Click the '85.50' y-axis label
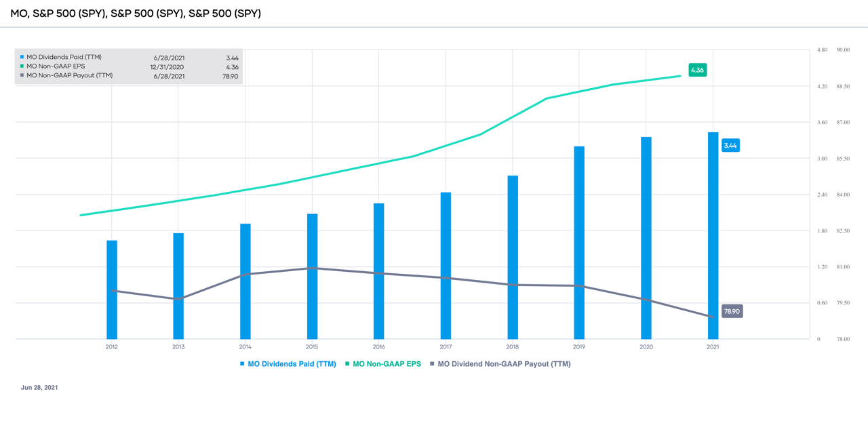 (844, 159)
